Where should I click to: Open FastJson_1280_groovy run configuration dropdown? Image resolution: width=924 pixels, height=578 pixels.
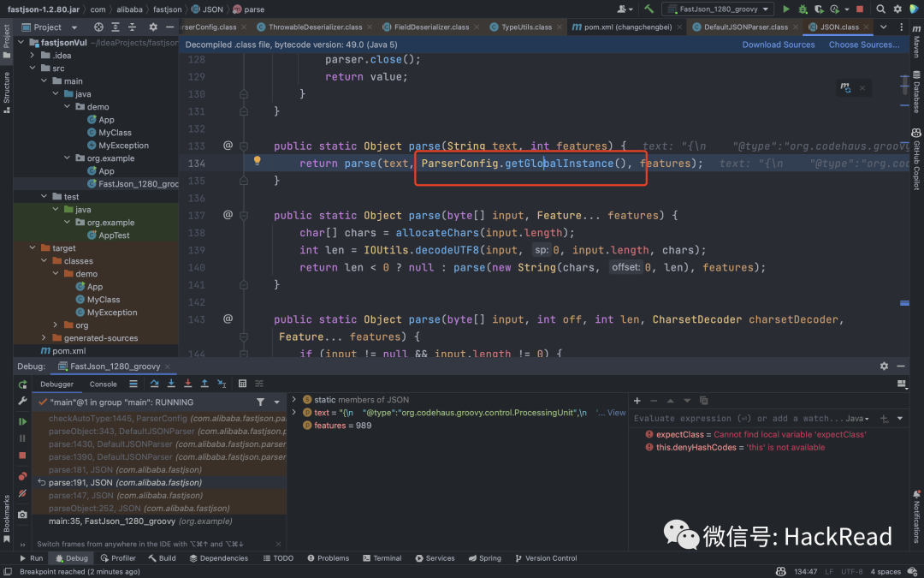pos(718,9)
